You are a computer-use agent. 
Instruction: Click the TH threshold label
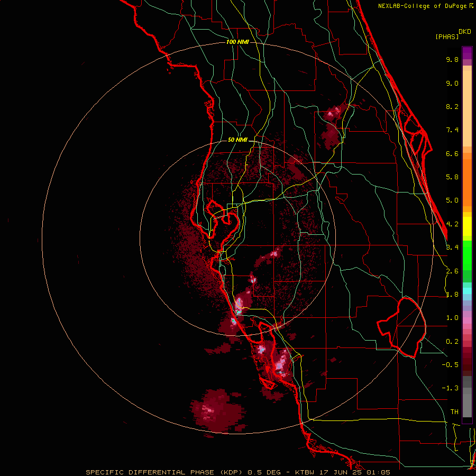(x=454, y=412)
